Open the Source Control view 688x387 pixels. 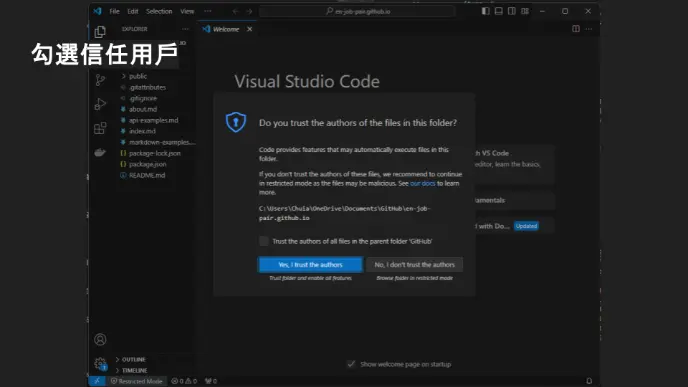(100, 80)
